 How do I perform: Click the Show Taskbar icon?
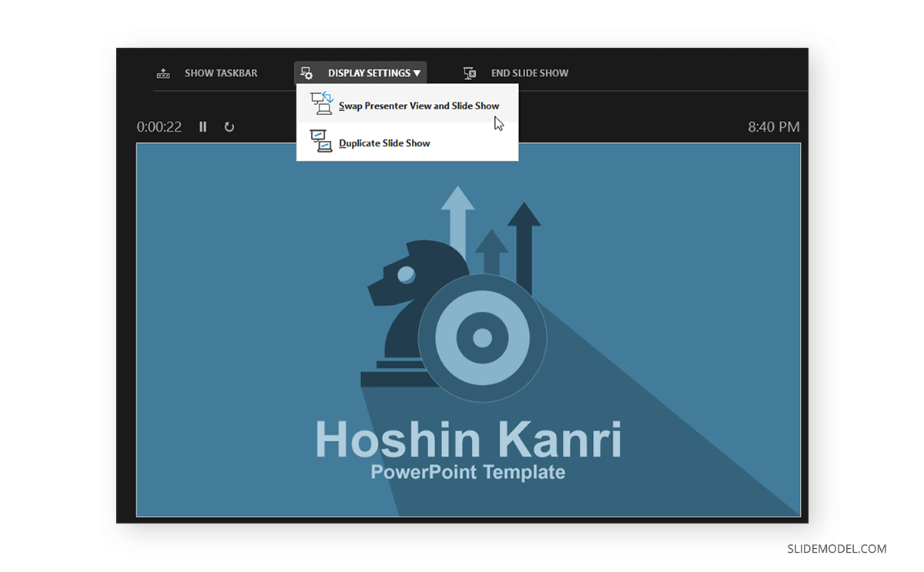tap(163, 74)
